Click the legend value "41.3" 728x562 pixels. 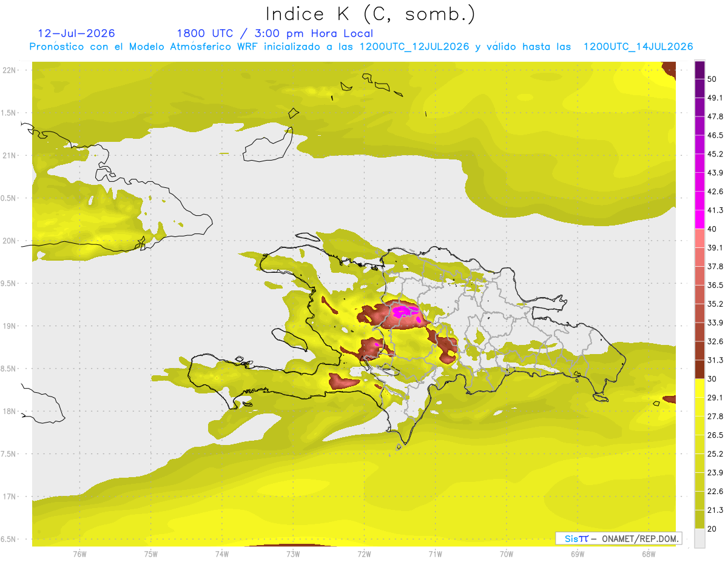[x=715, y=210]
